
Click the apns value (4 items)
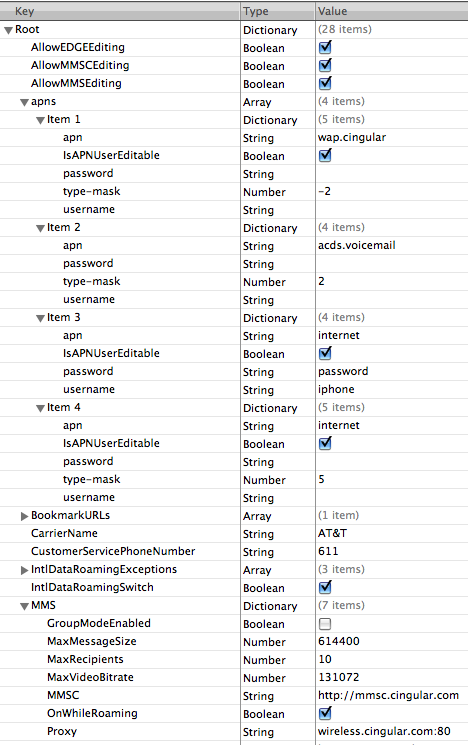point(342,102)
